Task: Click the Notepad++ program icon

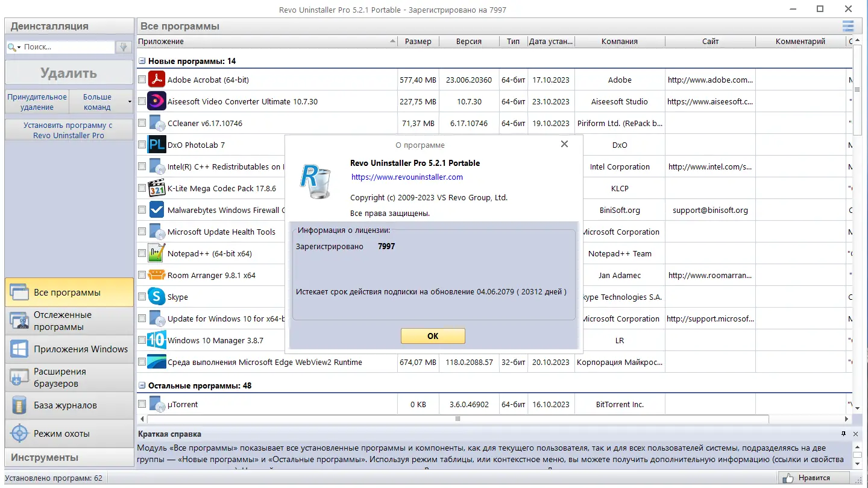Action: [157, 253]
